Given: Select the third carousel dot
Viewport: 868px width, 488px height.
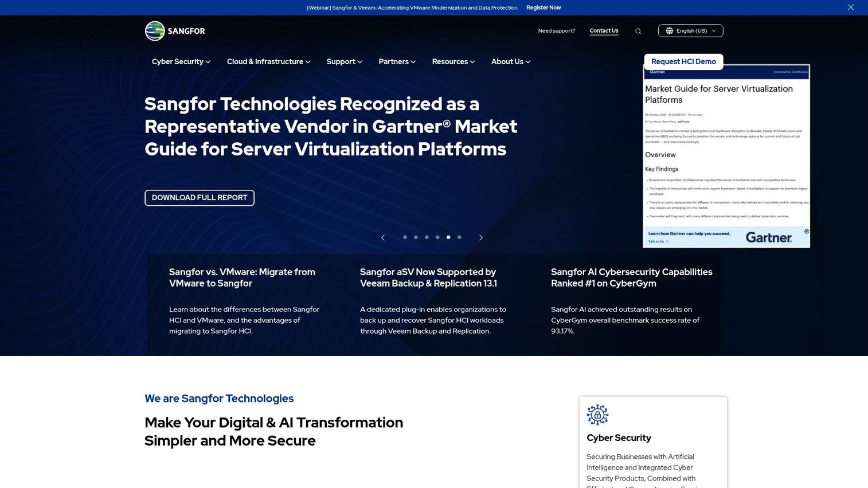Looking at the screenshot, I should click(x=427, y=237).
